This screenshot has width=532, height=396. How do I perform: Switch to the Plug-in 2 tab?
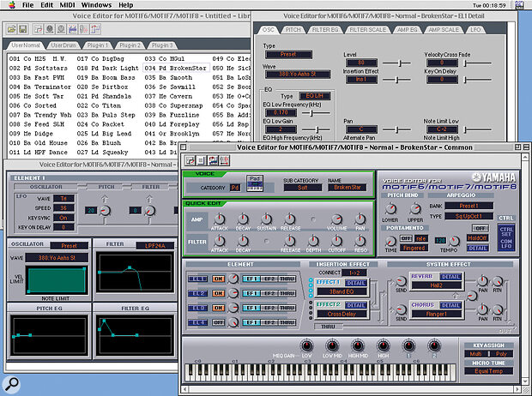[130, 45]
